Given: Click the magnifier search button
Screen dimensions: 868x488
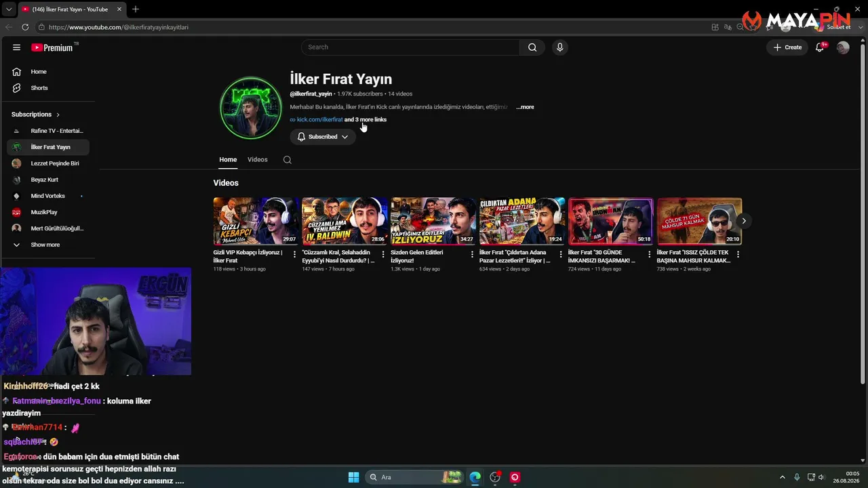Looking at the screenshot, I should tap(532, 47).
